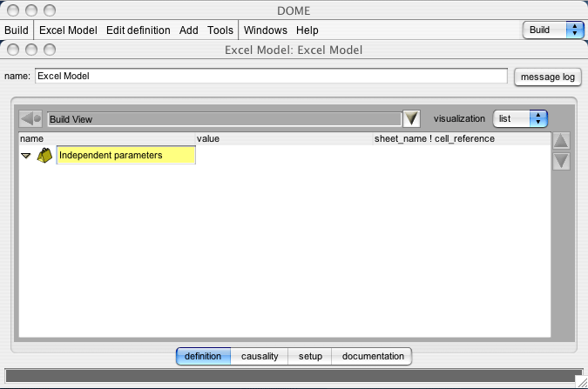588x389 pixels.
Task: Click the value column header
Action: point(284,138)
